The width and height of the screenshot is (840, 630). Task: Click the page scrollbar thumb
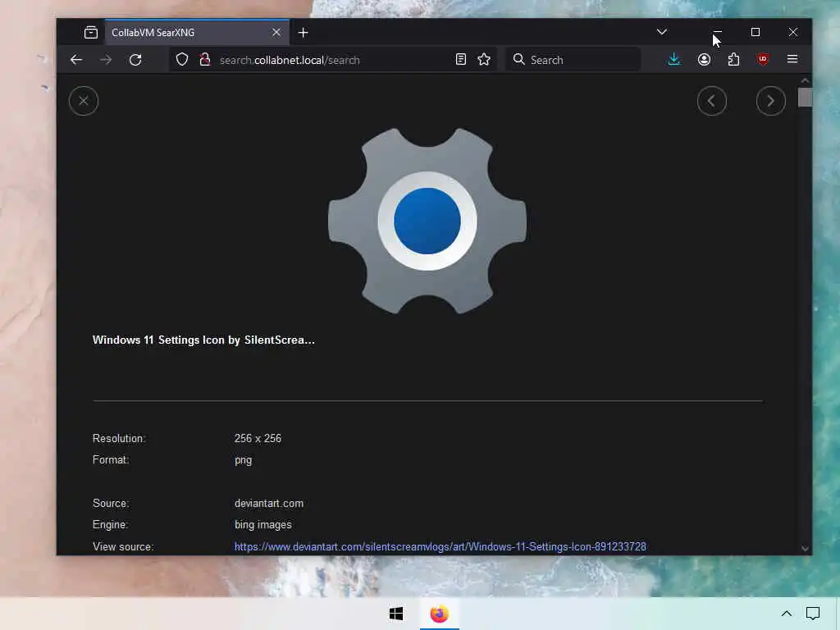click(x=805, y=98)
